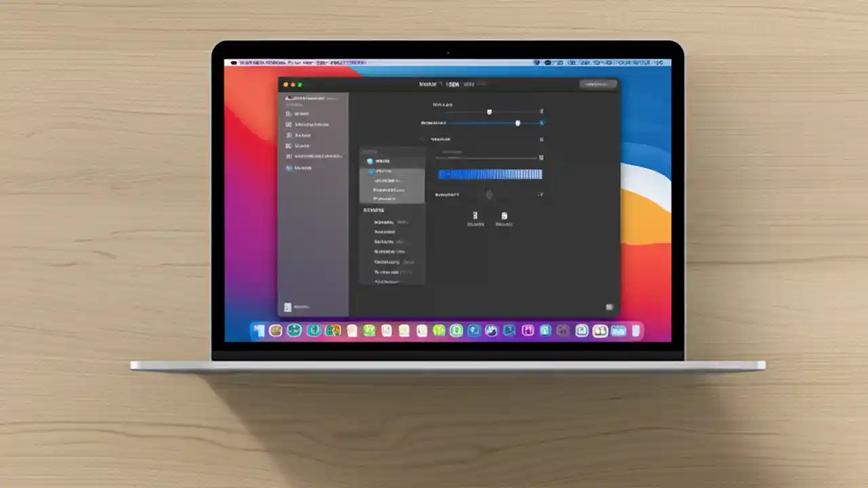Select the Finder icon in the Dock
Viewport: 868px width, 488px height.
click(x=260, y=330)
